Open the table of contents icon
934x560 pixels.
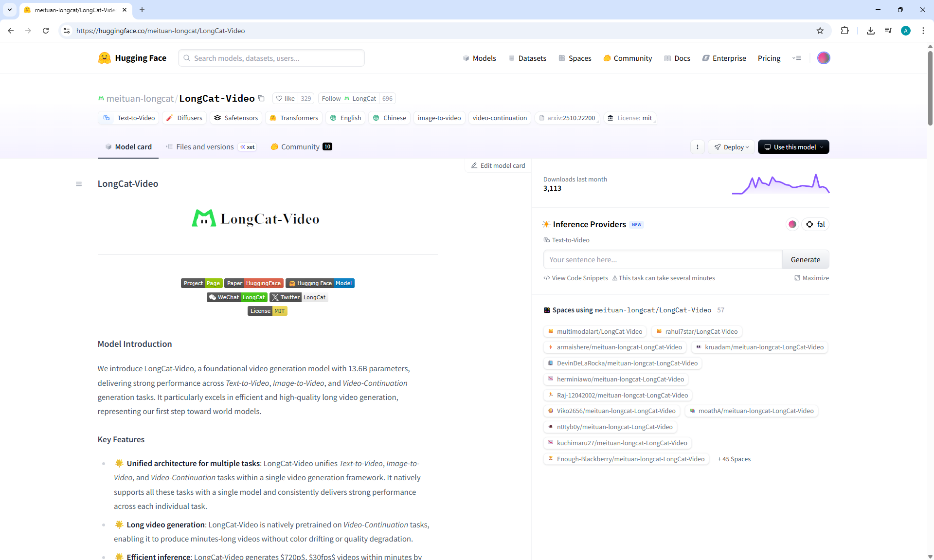point(79,184)
